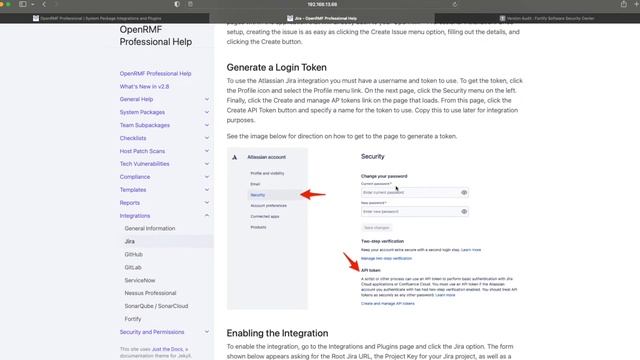Open the Checklists nav link
This screenshot has width=640, height=360.
coord(133,138)
